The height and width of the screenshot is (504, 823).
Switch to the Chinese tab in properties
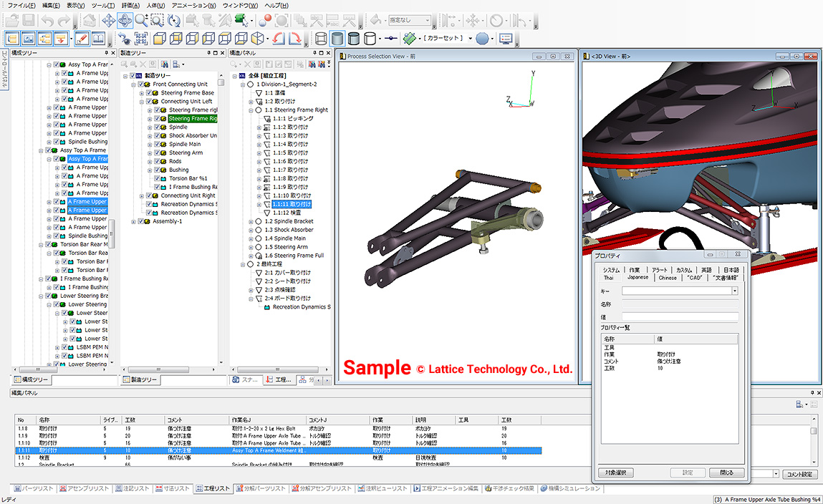click(667, 277)
